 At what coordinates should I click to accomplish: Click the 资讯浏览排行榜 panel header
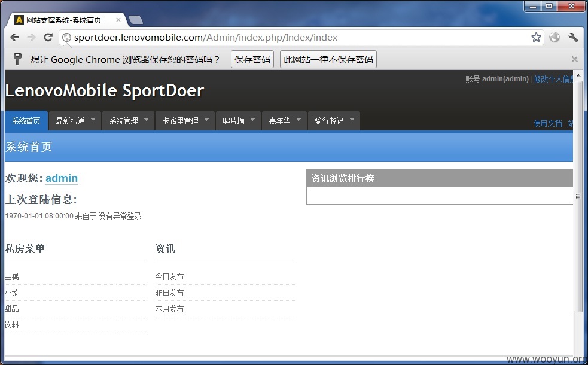(440, 178)
